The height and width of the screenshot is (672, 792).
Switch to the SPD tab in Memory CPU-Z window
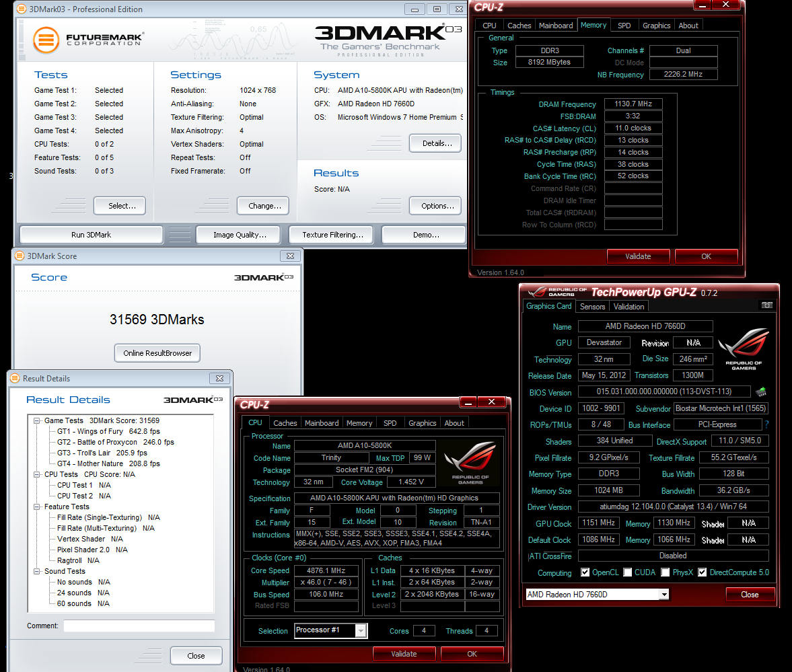coord(624,26)
